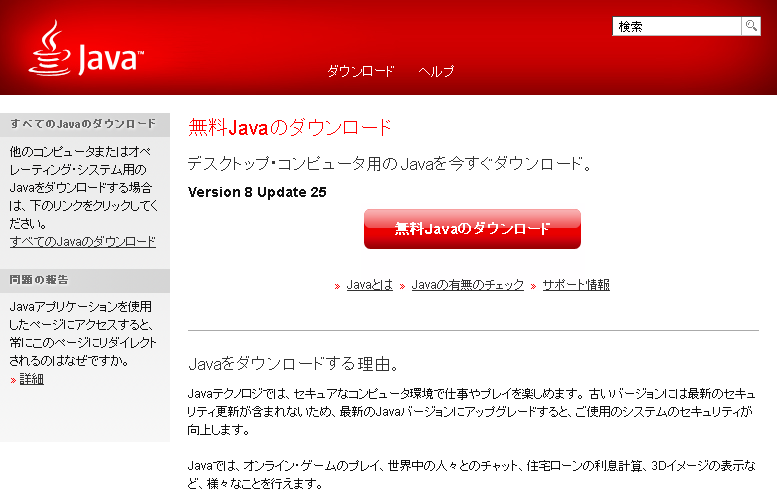Viewport: 777px width, 500px height.
Task: Open the サポート情報 link
Action: coord(576,285)
